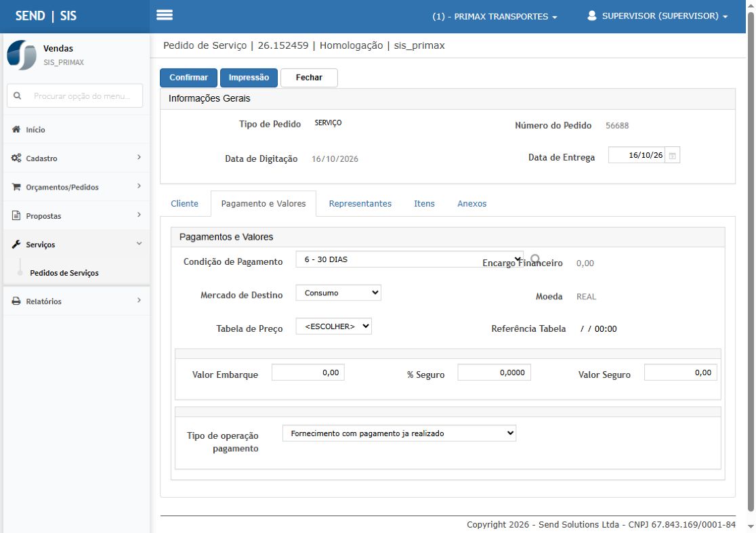756x533 pixels.
Task: Click the menu search magnifier icon
Action: coord(18,96)
